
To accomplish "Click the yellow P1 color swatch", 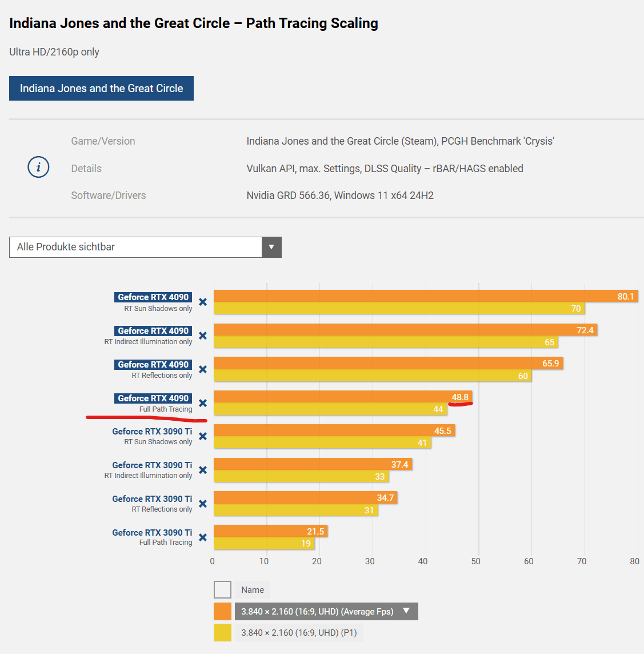I will pos(223,633).
